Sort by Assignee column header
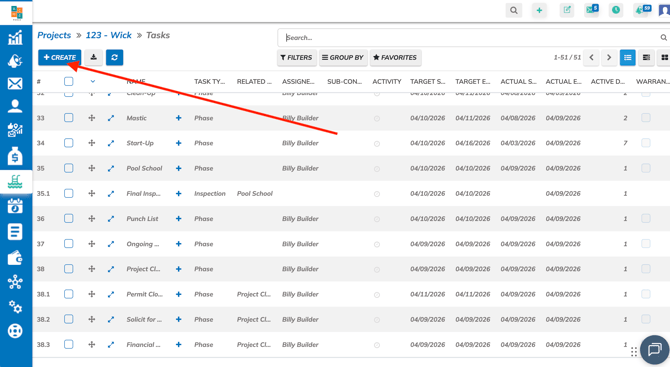The height and width of the screenshot is (367, 670). (298, 81)
